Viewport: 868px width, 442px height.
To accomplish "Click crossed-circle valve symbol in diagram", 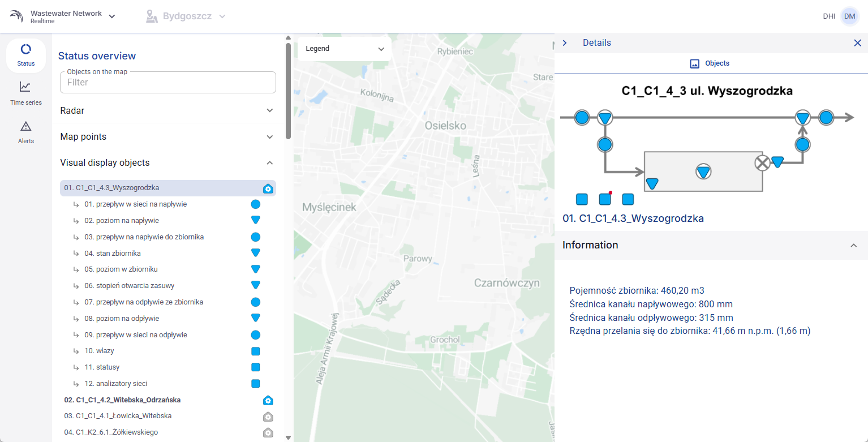I will tap(762, 164).
